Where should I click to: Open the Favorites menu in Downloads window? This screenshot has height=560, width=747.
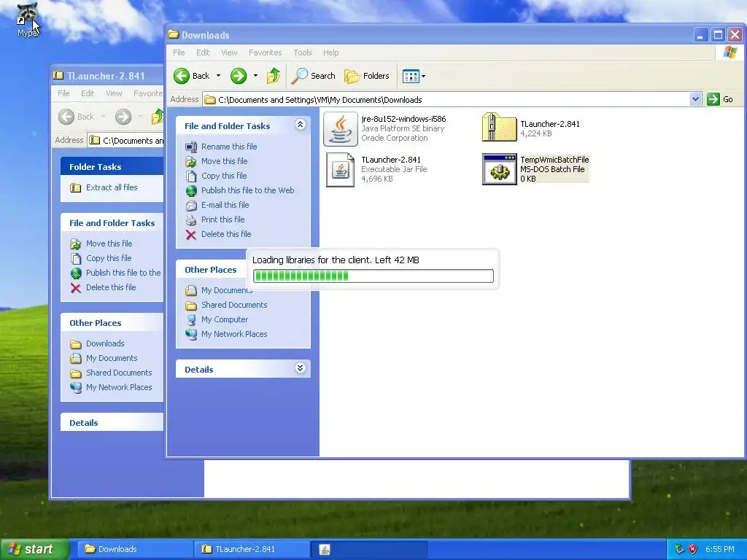265,52
